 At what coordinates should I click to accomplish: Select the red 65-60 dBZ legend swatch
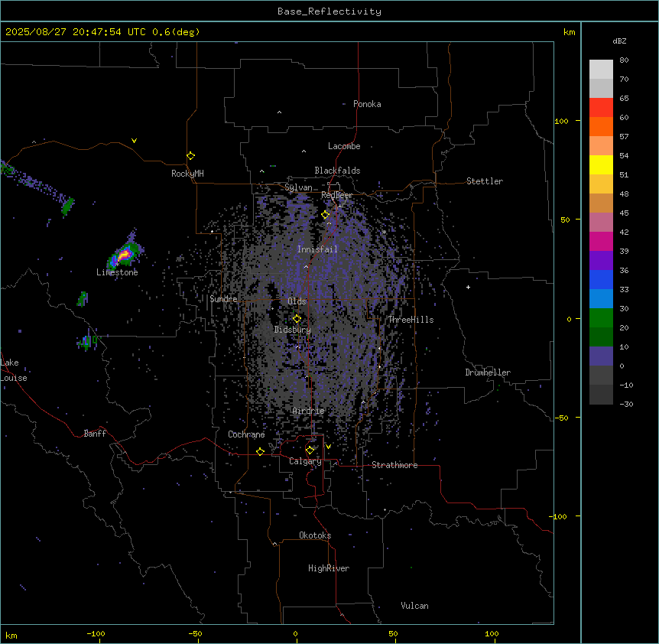(x=601, y=108)
